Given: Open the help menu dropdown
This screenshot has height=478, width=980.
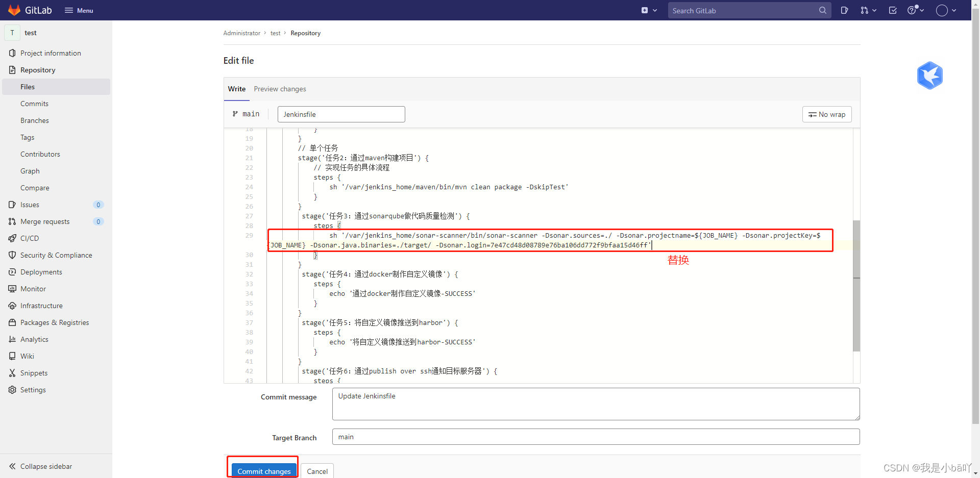Looking at the screenshot, I should click(916, 10).
